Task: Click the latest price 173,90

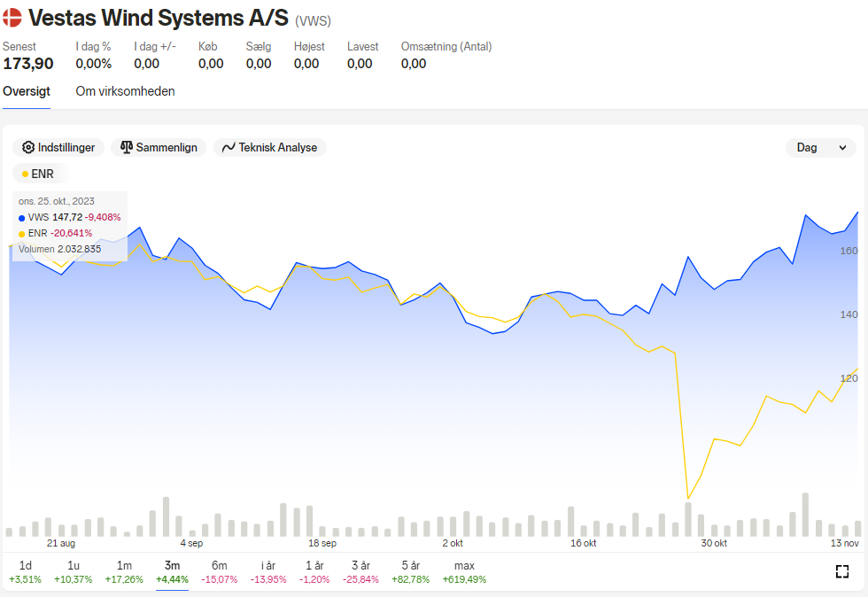Action: [x=28, y=64]
